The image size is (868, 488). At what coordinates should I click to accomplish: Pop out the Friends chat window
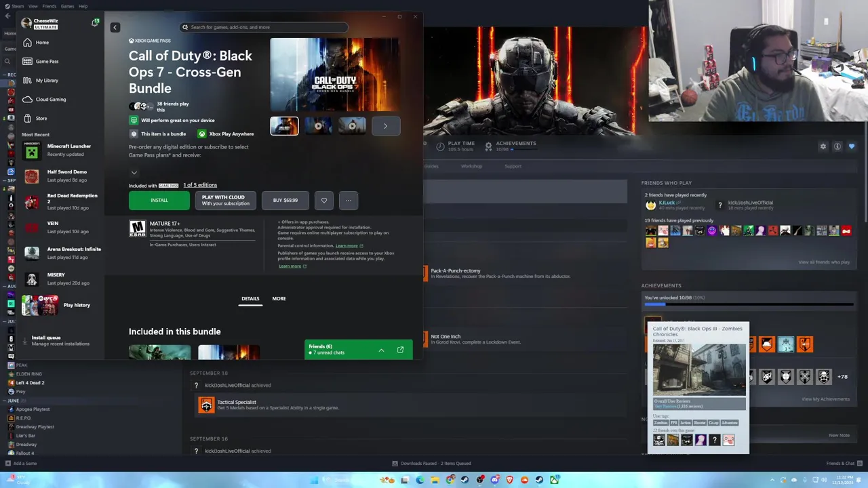coord(400,350)
